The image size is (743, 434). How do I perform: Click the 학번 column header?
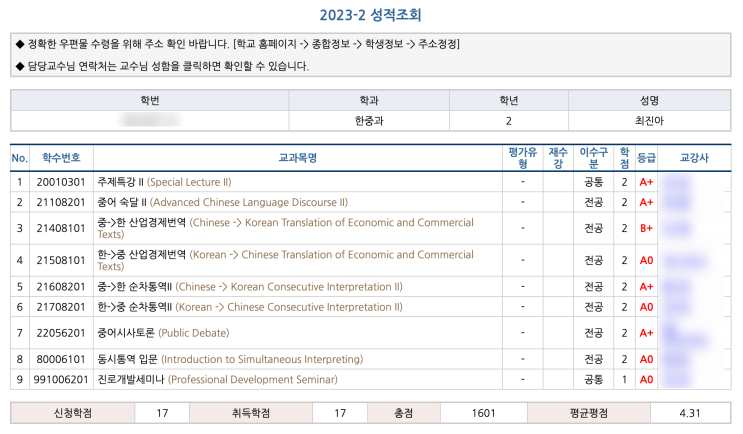(150, 100)
